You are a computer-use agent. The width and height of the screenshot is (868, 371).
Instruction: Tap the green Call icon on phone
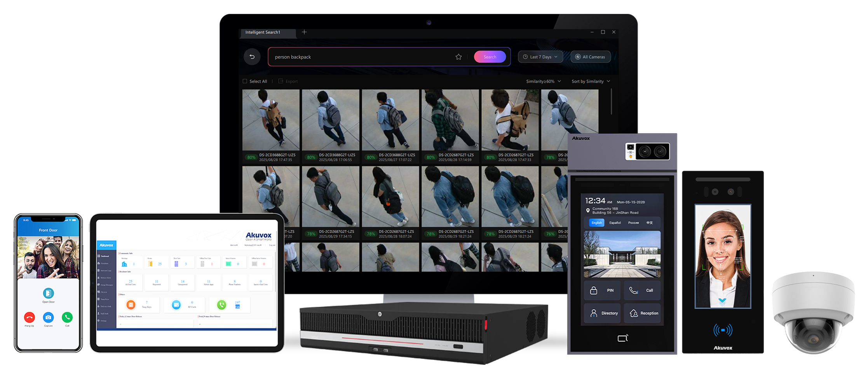67,317
